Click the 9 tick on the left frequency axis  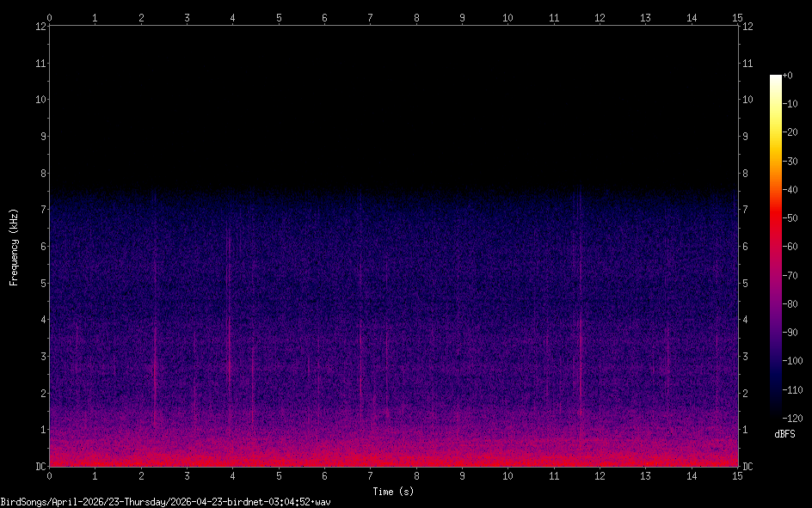pyautogui.click(x=41, y=136)
